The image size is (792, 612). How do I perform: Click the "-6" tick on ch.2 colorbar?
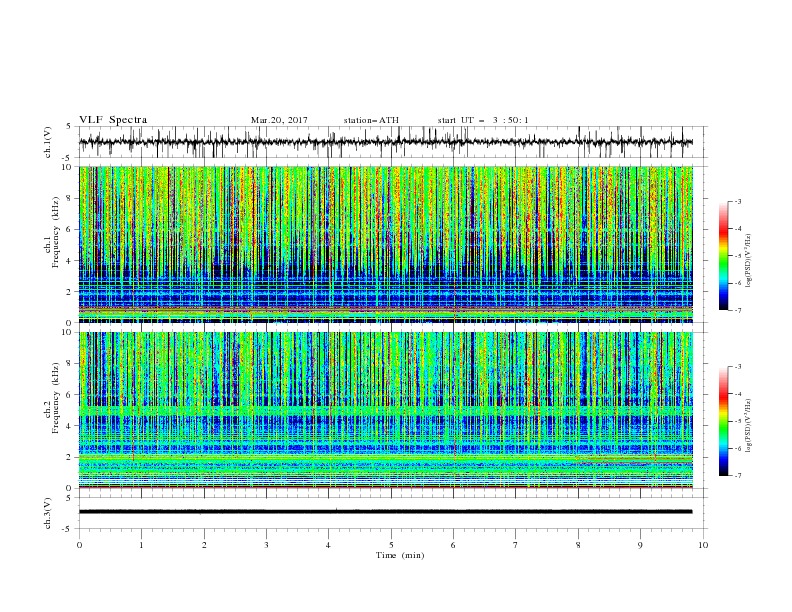738,448
